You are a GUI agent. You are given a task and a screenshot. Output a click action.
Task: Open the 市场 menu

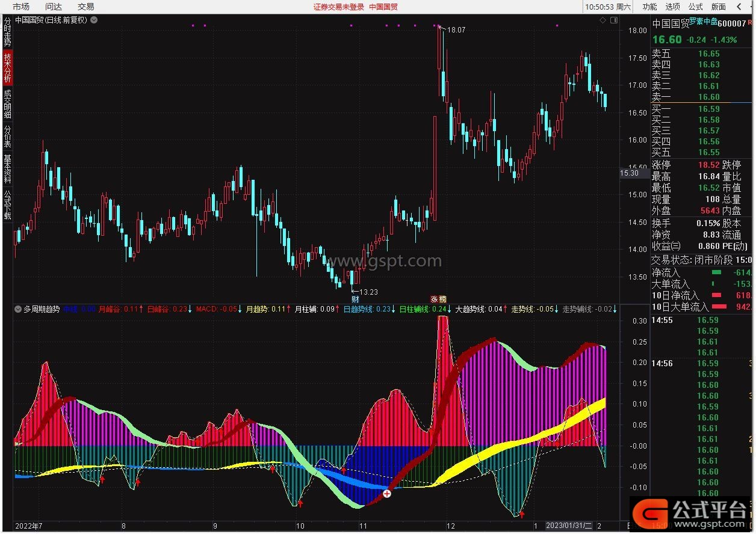[x=20, y=7]
